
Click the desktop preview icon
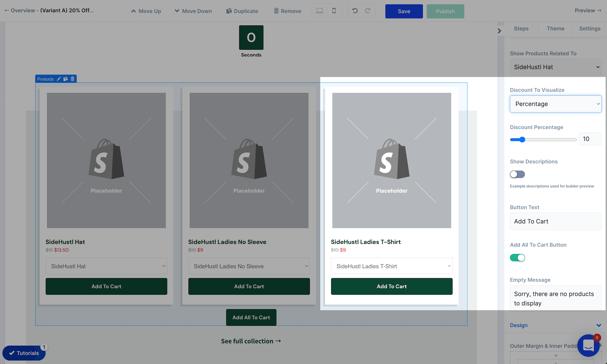[320, 11]
